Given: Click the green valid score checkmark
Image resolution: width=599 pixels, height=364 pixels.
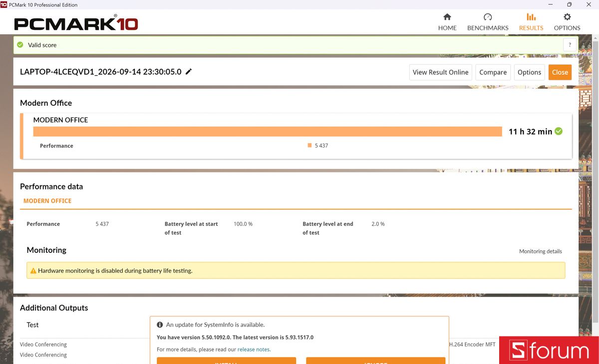Looking at the screenshot, I should [20, 45].
